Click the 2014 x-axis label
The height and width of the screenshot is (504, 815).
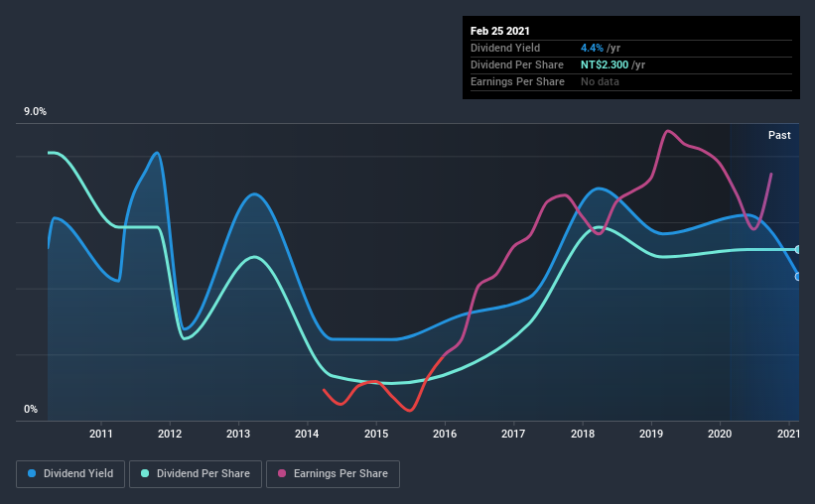click(x=307, y=434)
